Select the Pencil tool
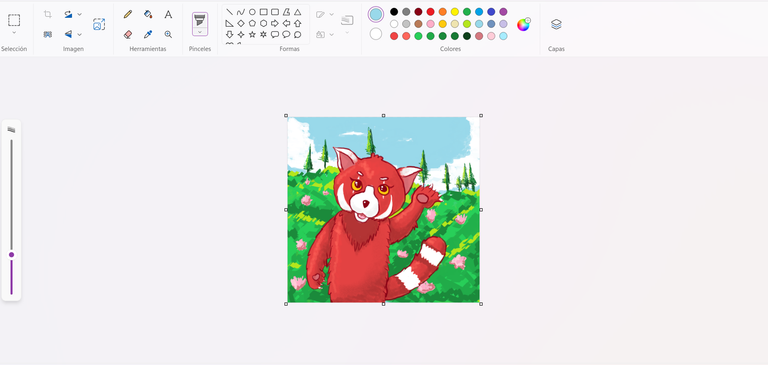 pyautogui.click(x=128, y=14)
